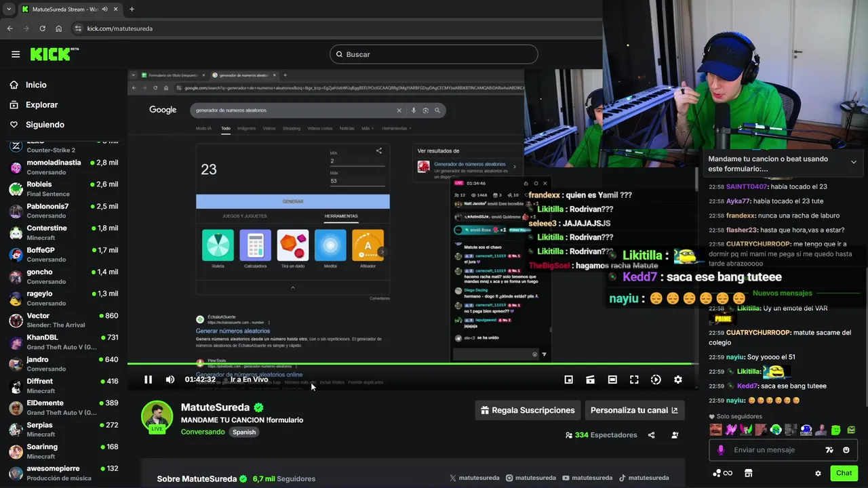The image size is (868, 488).
Task: Open rageylo channel in sidebar
Action: pyautogui.click(x=62, y=298)
